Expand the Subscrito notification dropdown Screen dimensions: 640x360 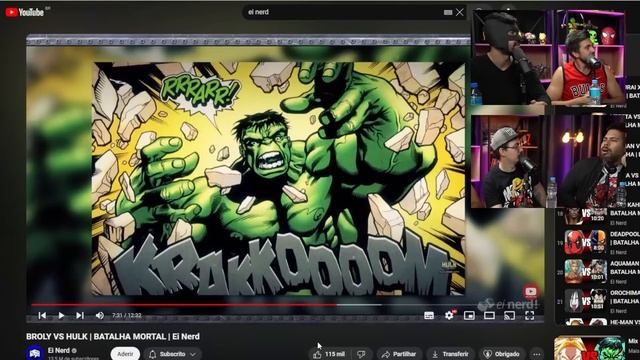point(173,354)
